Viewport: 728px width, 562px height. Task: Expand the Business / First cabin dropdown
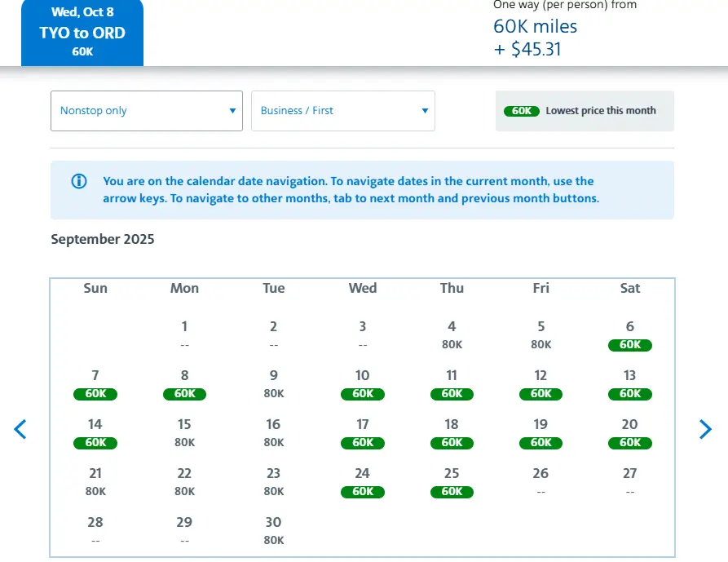click(342, 111)
